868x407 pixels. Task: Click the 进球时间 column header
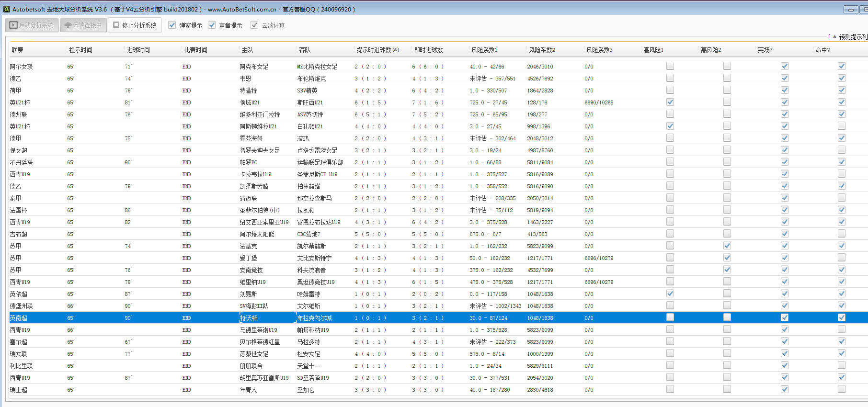(138, 50)
